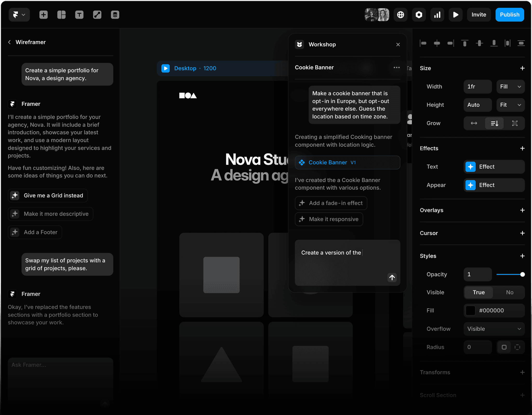Select per-corner radius option
532x415 pixels.
pyautogui.click(x=517, y=347)
